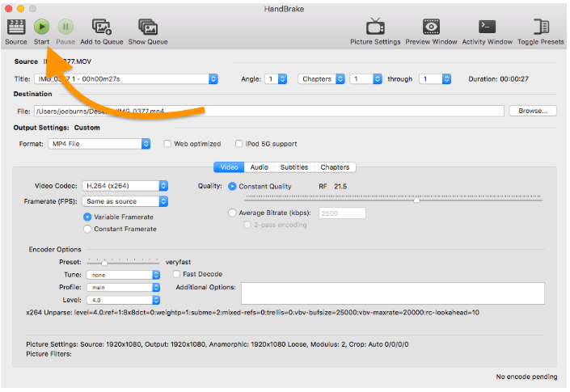Open the Preview Window eye icon
The image size is (570, 392).
coord(431,27)
